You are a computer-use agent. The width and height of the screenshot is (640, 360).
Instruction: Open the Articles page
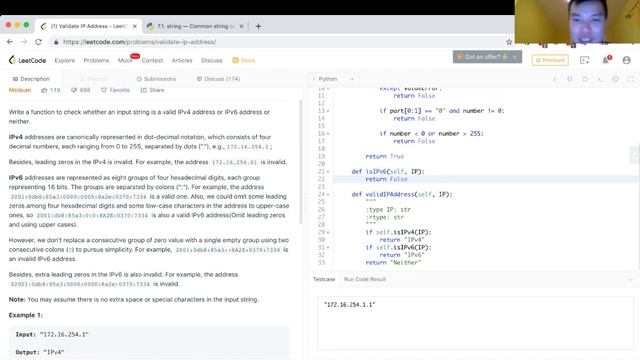pos(182,60)
